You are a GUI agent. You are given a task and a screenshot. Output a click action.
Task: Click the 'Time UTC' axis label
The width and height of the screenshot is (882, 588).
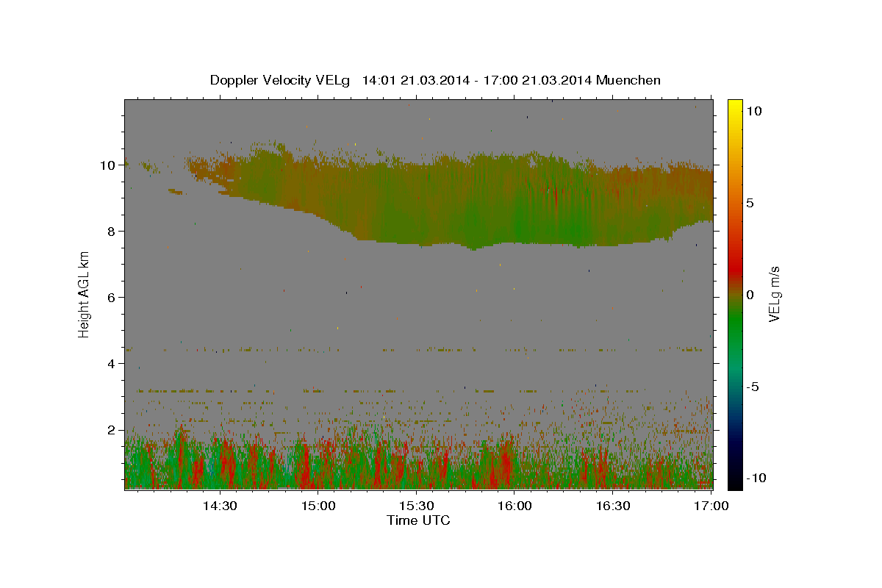418,520
